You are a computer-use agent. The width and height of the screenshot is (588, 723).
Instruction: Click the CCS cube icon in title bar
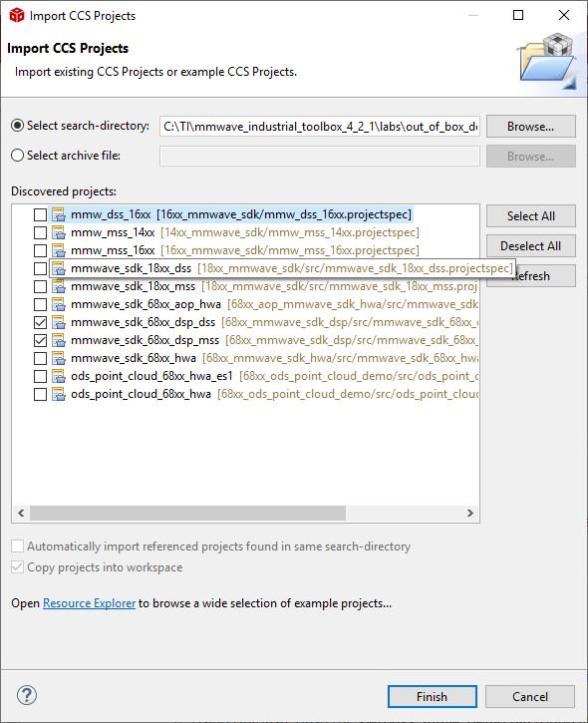[17, 15]
